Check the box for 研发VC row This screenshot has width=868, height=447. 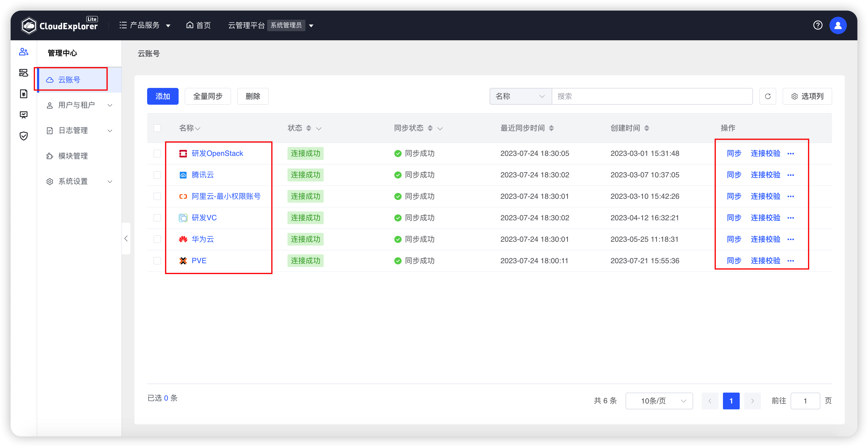coord(157,218)
